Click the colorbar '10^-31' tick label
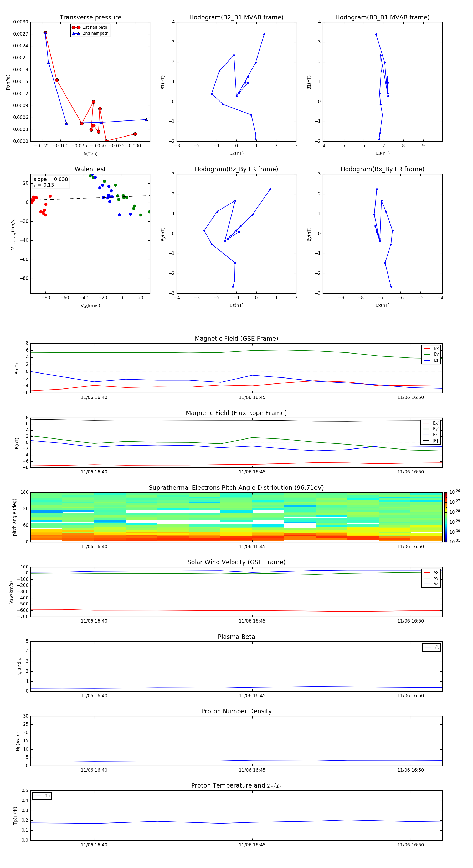The image size is (473, 868). pyautogui.click(x=455, y=542)
